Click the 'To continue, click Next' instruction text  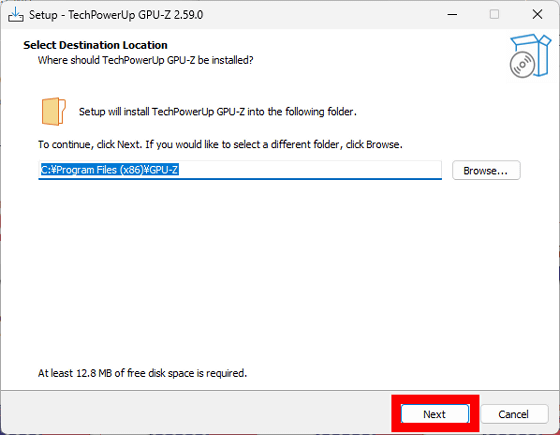[x=220, y=144]
